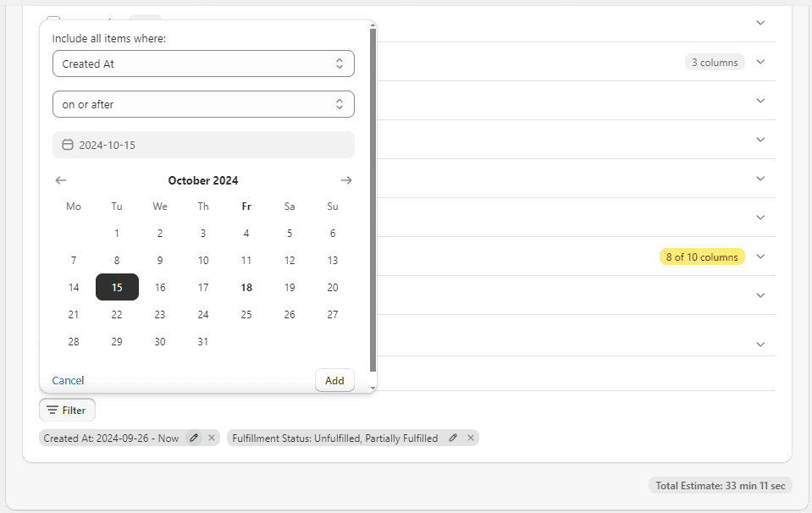Expand the row with the '8 of 10 columns' badge

point(760,256)
